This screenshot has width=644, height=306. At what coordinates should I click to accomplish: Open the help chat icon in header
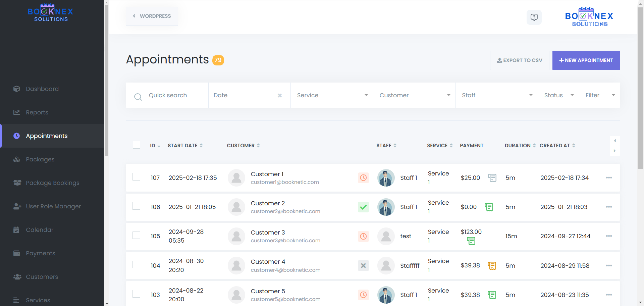(x=534, y=17)
